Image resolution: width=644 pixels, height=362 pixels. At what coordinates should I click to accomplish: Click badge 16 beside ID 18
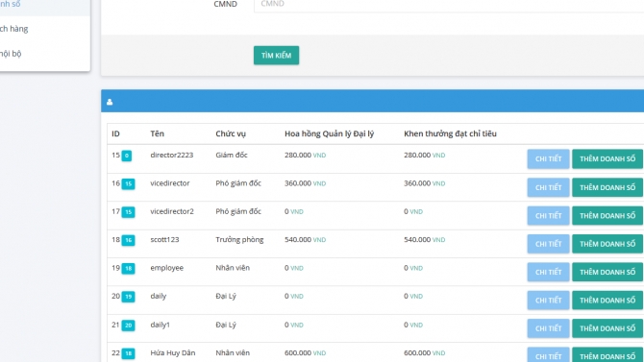[x=128, y=240]
